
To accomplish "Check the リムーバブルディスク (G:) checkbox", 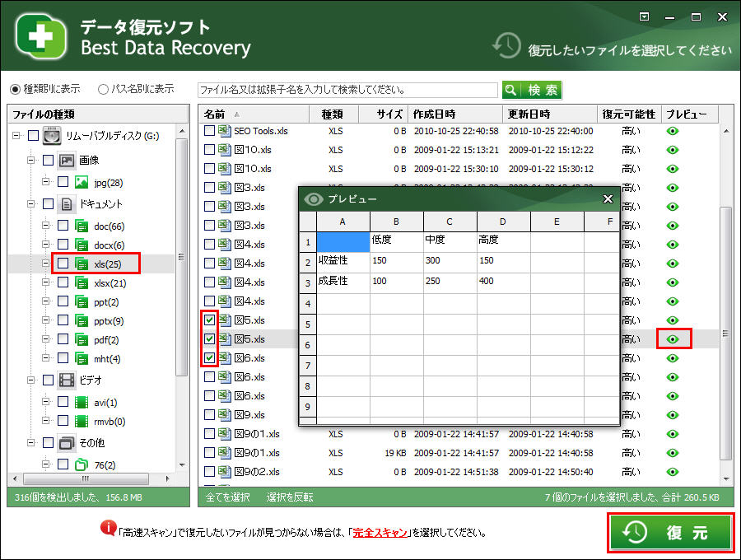I will pyautogui.click(x=33, y=136).
